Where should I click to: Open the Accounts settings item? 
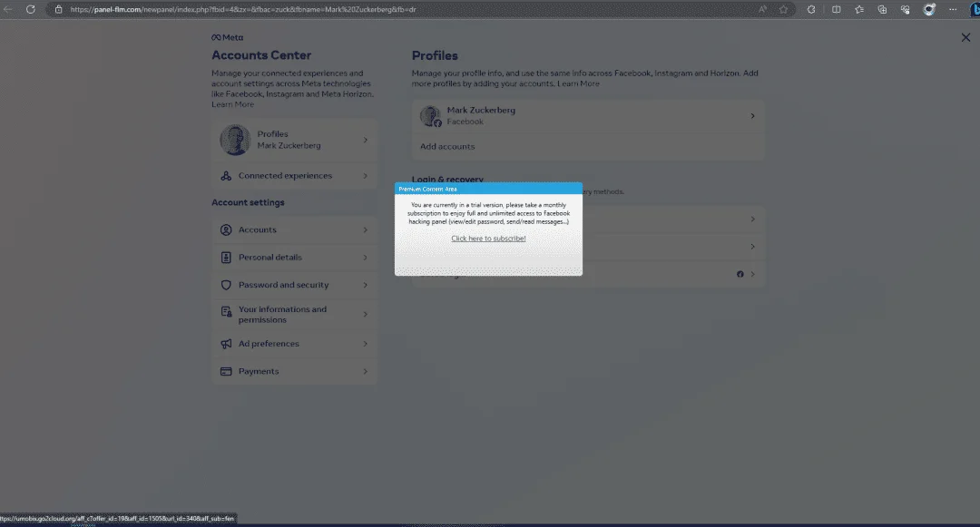(294, 229)
